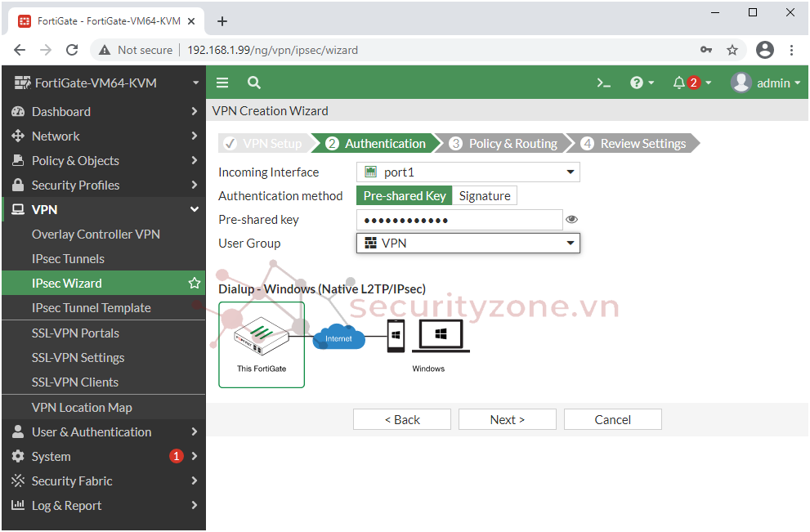
Task: Open the notifications bell icon
Action: tap(679, 83)
